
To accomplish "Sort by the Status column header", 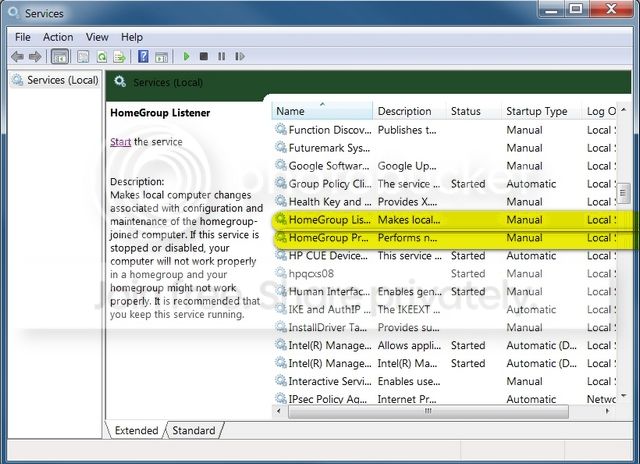I will (473, 111).
